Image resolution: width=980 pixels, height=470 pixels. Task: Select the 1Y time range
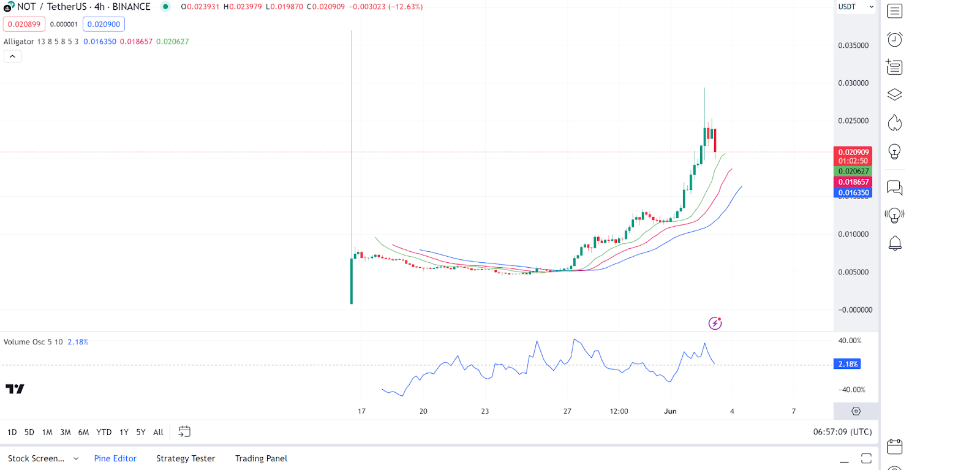click(x=124, y=432)
